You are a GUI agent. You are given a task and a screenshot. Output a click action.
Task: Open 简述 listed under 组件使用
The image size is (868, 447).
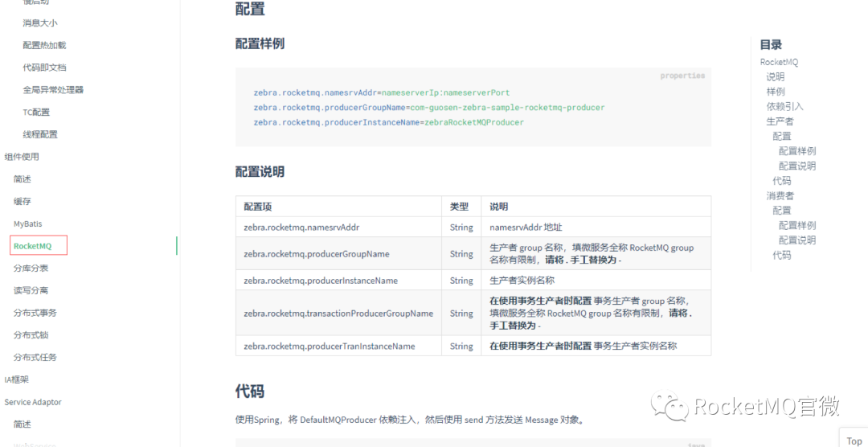click(x=23, y=179)
